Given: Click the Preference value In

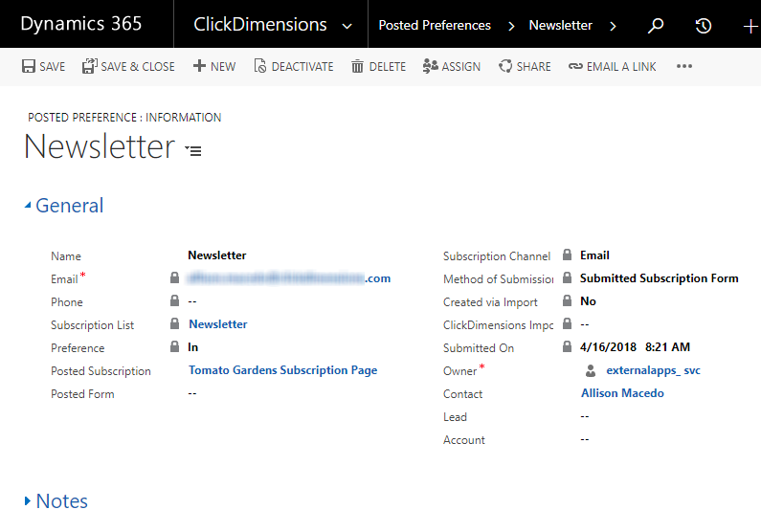Looking at the screenshot, I should pyautogui.click(x=193, y=347).
